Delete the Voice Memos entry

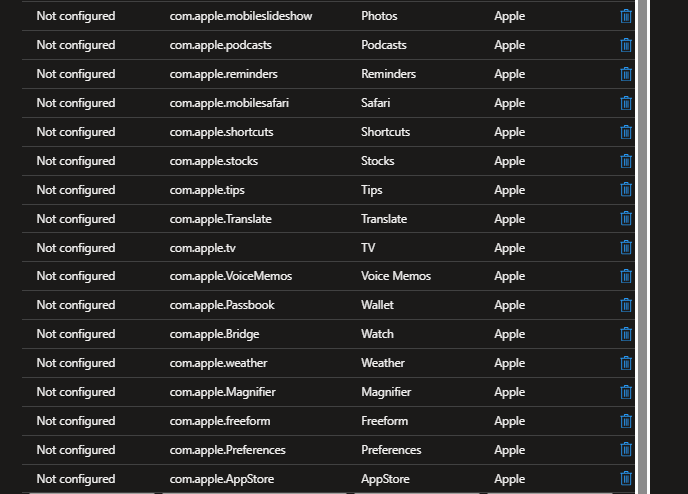(626, 276)
